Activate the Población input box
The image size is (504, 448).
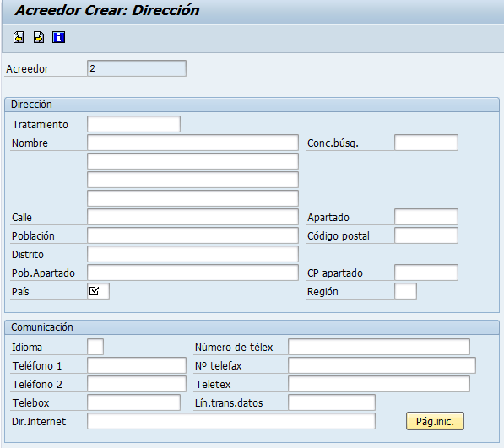[192, 235]
